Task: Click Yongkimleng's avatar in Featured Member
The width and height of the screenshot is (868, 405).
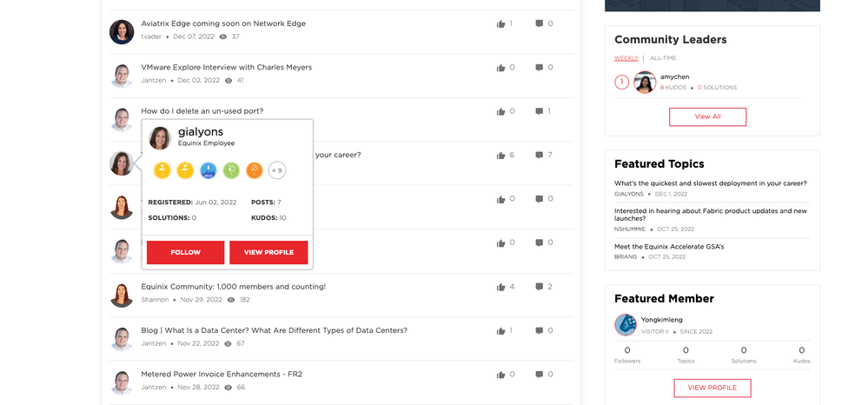Action: tap(626, 324)
